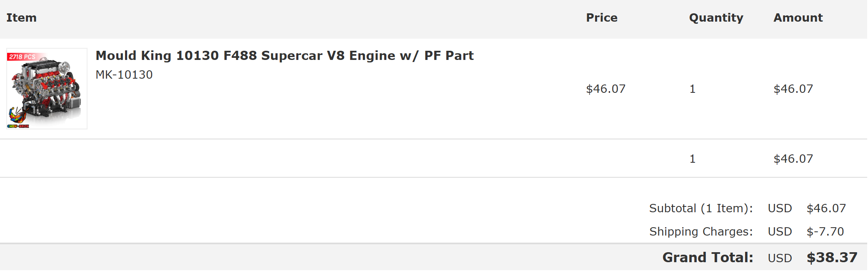Click the Subtotal (1 Item) label
Image resolution: width=868 pixels, height=278 pixels.
[701, 208]
